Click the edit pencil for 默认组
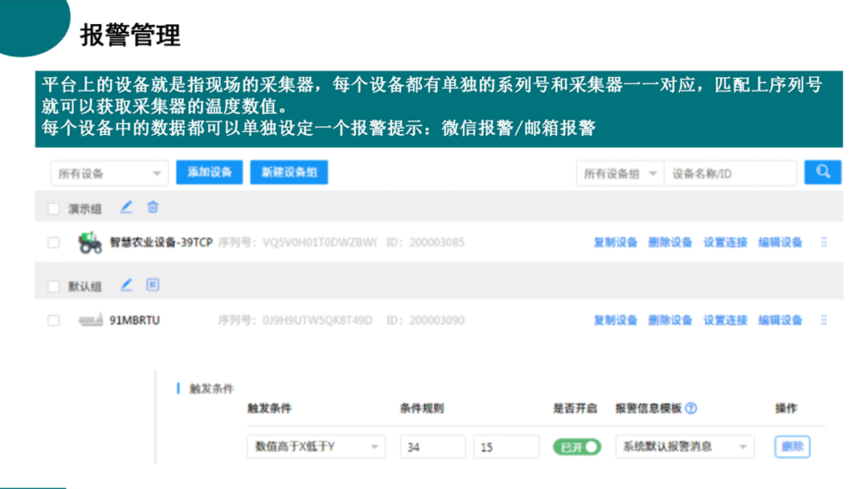The width and height of the screenshot is (868, 489). (x=126, y=285)
